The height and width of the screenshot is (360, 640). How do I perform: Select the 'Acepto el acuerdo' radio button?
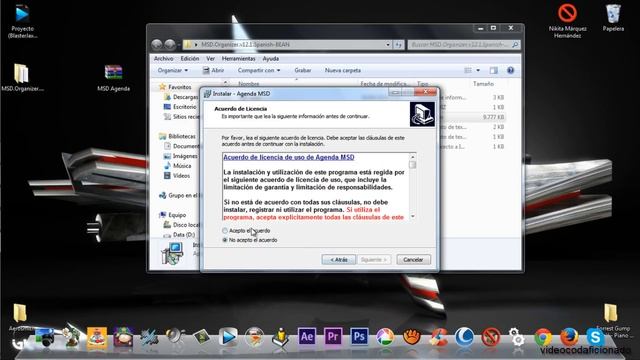(224, 231)
